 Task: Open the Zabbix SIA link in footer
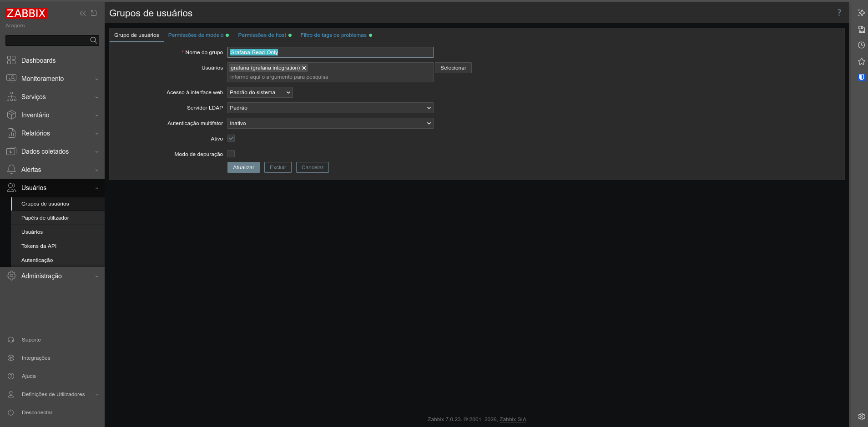(513, 419)
